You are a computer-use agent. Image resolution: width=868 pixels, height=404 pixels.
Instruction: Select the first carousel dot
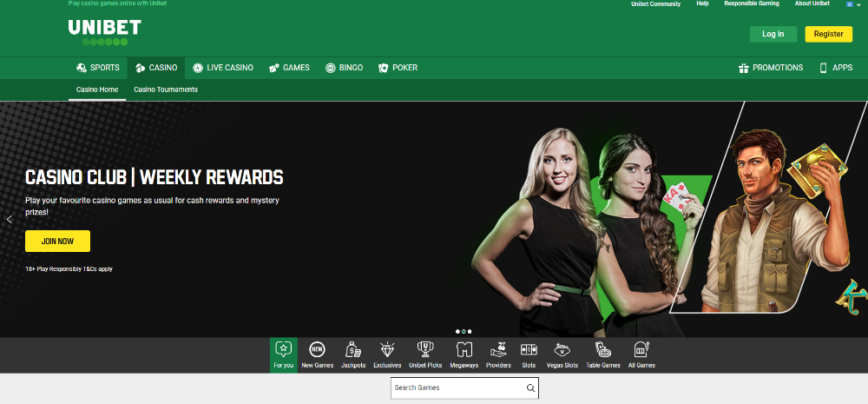pos(457,331)
